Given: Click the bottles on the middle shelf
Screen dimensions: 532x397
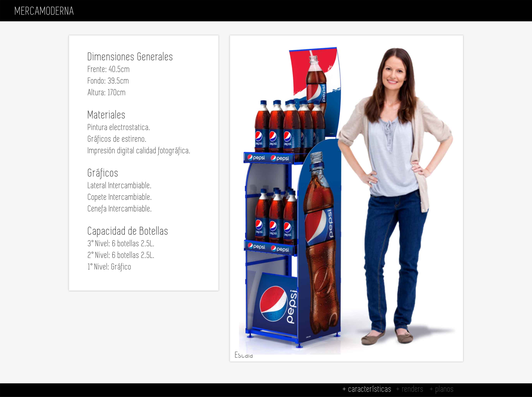Looking at the screenshot, I should coord(275,216).
